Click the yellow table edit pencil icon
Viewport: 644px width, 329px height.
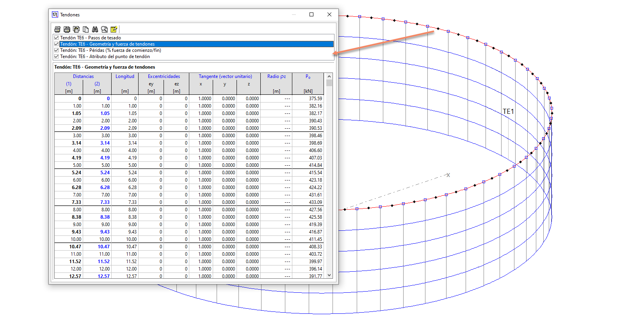pos(114,29)
